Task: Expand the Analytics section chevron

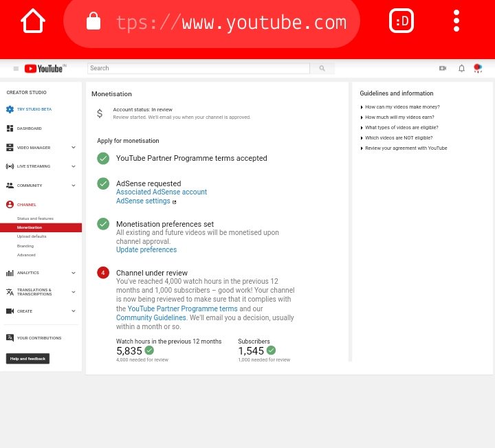Action: click(74, 273)
